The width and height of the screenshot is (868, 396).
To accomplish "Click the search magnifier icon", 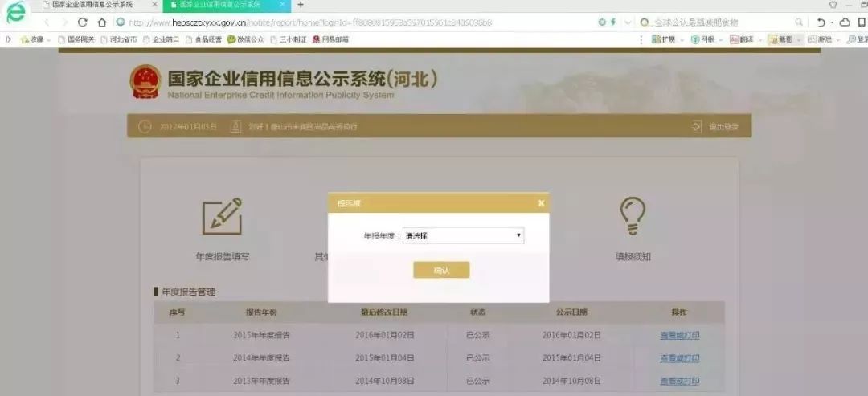I will tap(799, 22).
